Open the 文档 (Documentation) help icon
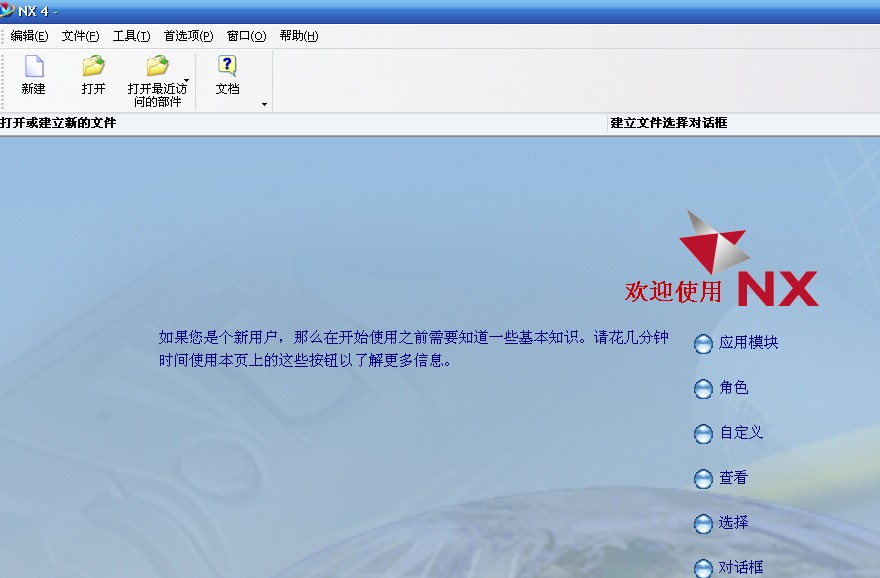 pos(227,66)
